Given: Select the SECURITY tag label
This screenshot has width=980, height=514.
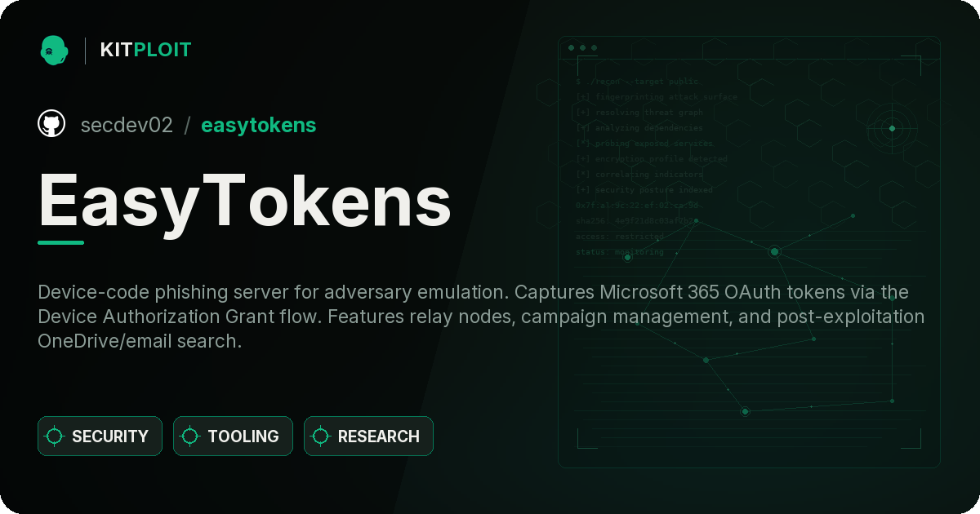Looking at the screenshot, I should [110, 436].
